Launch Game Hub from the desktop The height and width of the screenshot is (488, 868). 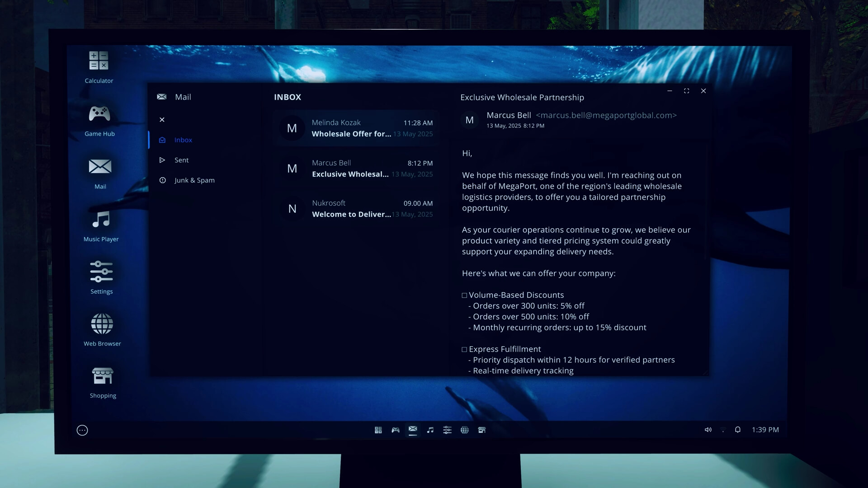[99, 114]
